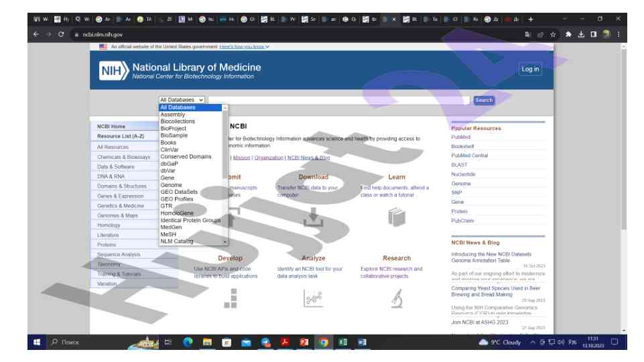
Task: Open Chemicals & Bioassays in sidebar
Action: 125,157
